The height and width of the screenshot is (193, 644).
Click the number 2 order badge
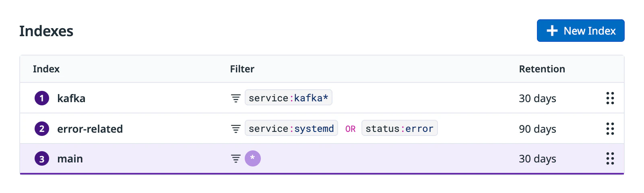pos(42,129)
